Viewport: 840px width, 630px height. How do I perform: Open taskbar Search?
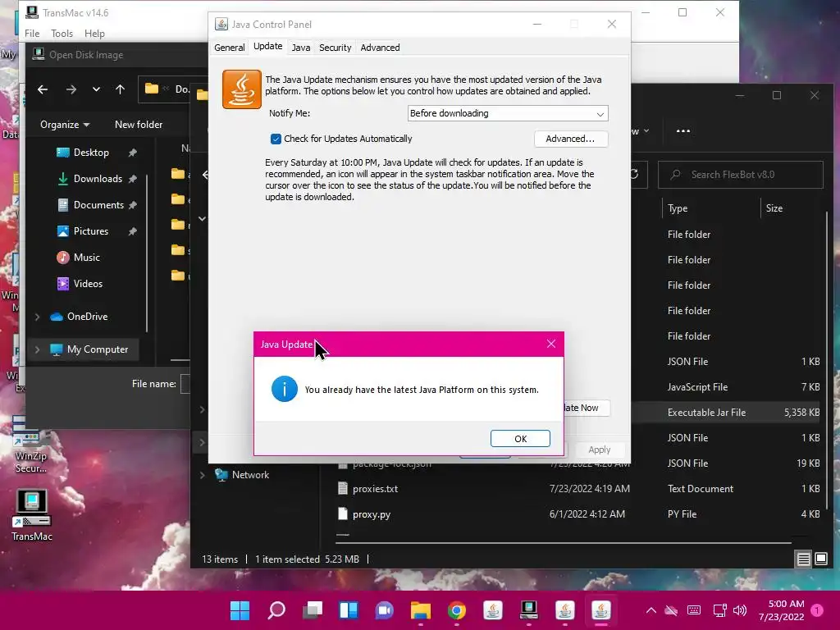tap(276, 610)
